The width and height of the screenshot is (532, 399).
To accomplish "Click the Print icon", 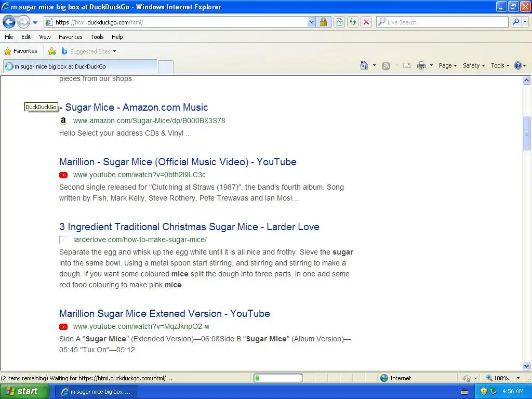I will pyautogui.click(x=421, y=65).
